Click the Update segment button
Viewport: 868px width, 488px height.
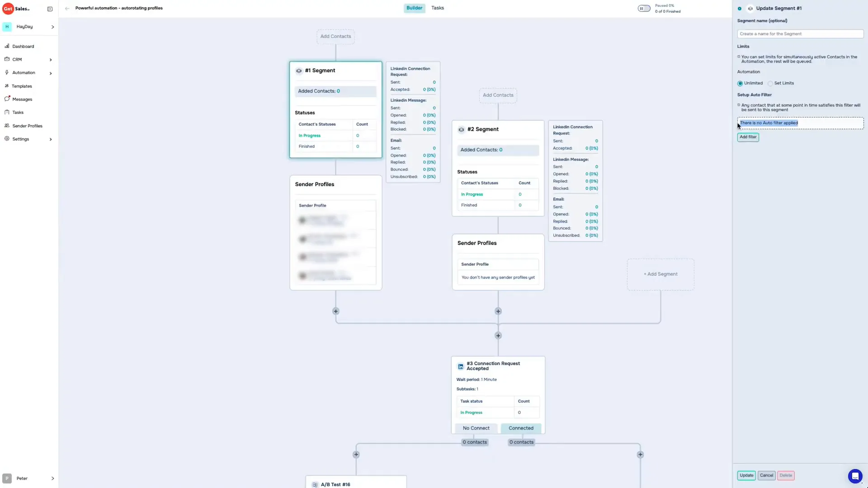tap(746, 475)
